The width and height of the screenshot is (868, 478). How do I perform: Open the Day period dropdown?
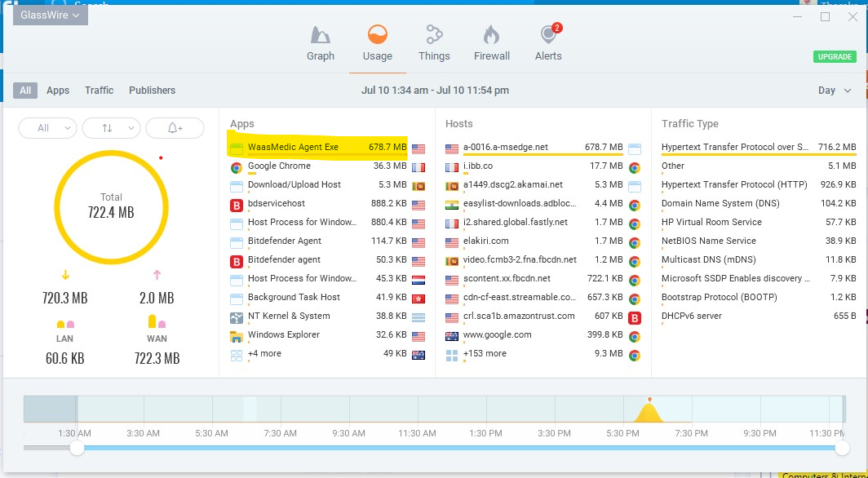(835, 91)
